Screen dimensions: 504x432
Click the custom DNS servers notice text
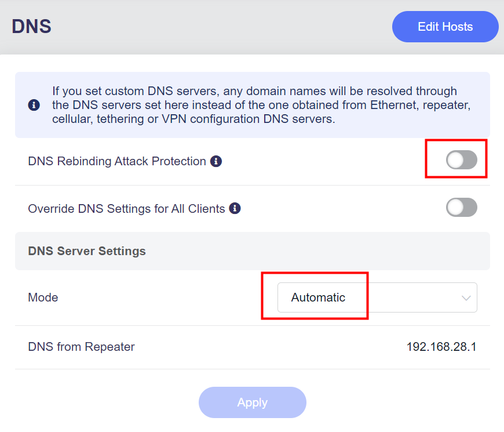click(x=261, y=105)
